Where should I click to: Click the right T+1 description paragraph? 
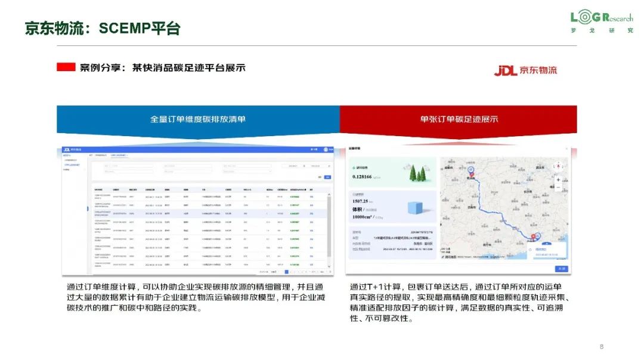pos(459,303)
